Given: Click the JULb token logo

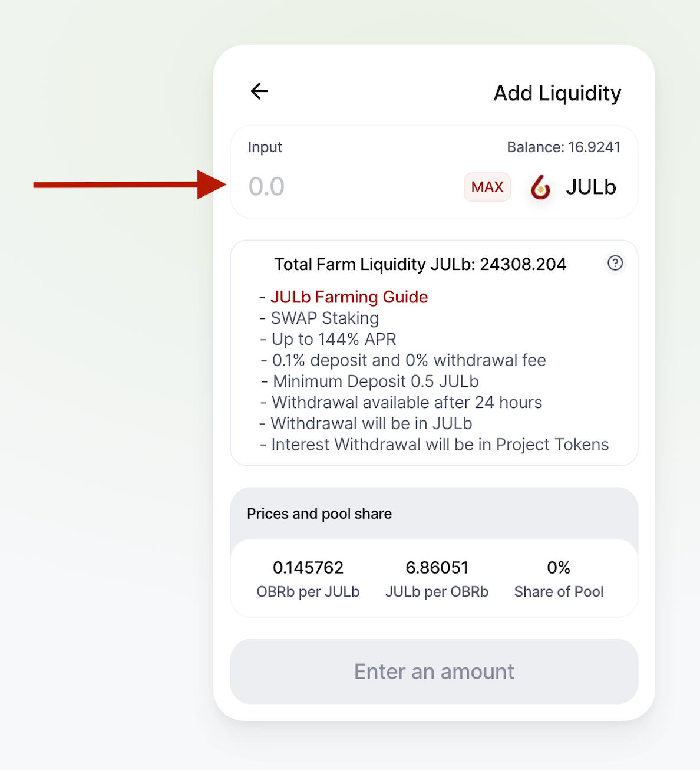Looking at the screenshot, I should point(540,187).
